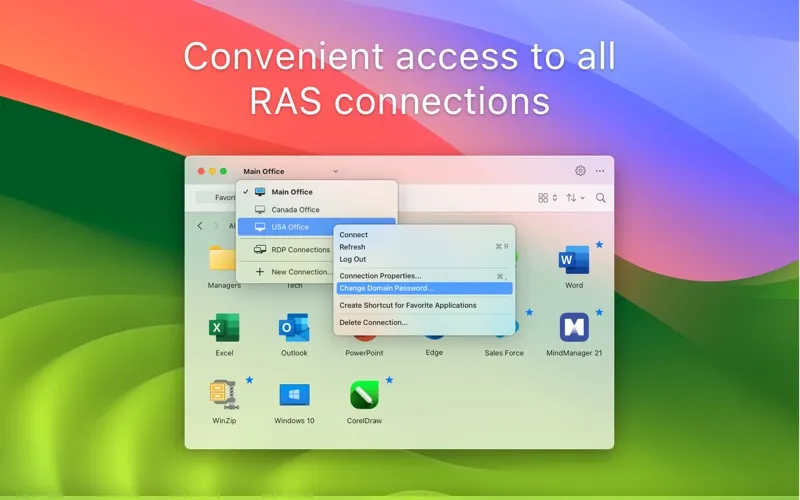800x500 pixels.
Task: Click the sort order arrows icon
Action: [571, 198]
